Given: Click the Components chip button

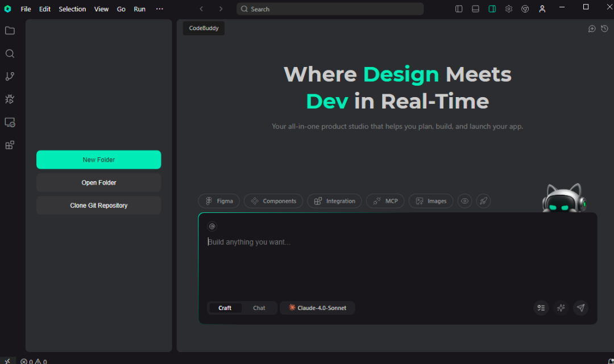Looking at the screenshot, I should (x=273, y=201).
